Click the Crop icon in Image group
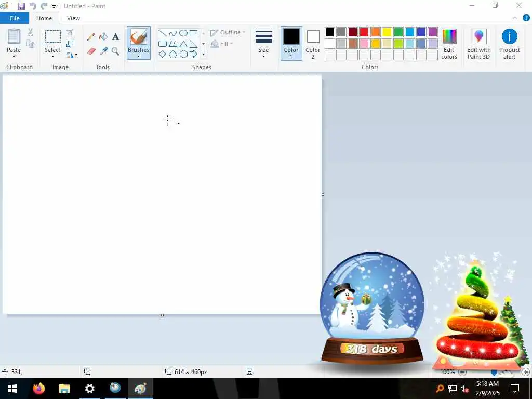Viewport: 532px width, 399px height. [x=70, y=32]
